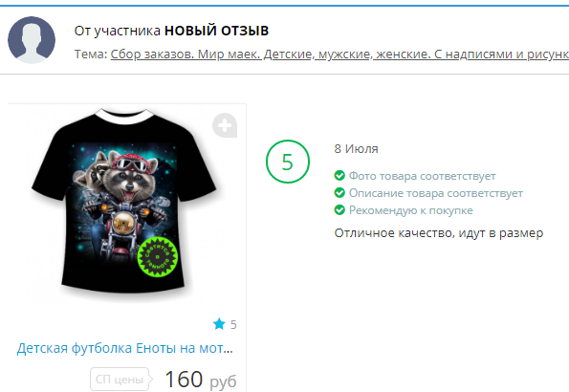Viewport: 569px width, 392px height.
Task: Click the checkmark beside Описание товара соответствует
Action: [x=339, y=193]
